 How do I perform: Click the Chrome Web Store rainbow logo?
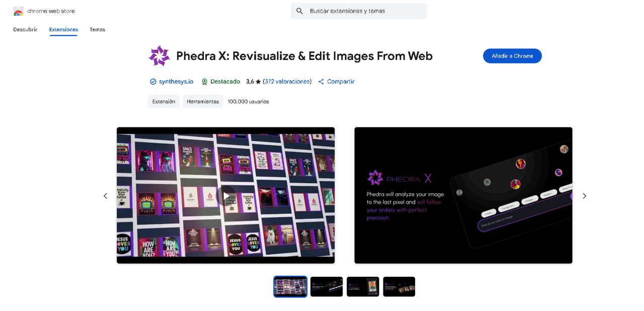click(x=19, y=11)
